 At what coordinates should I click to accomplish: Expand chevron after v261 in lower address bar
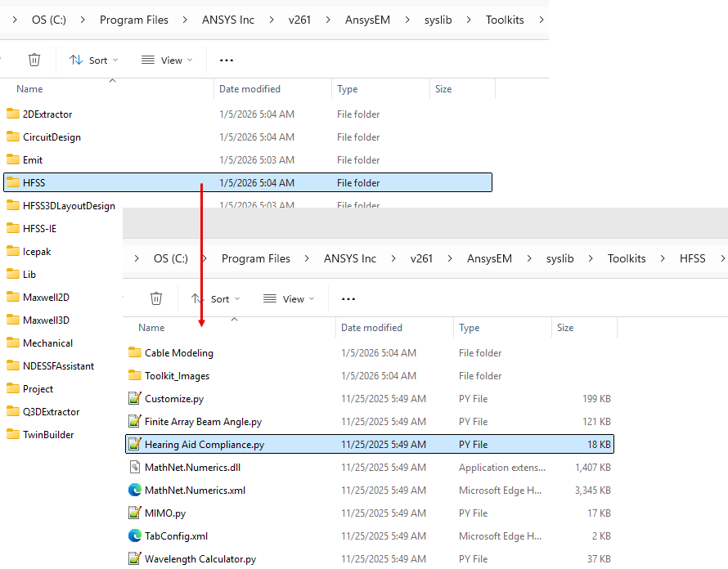tap(449, 258)
